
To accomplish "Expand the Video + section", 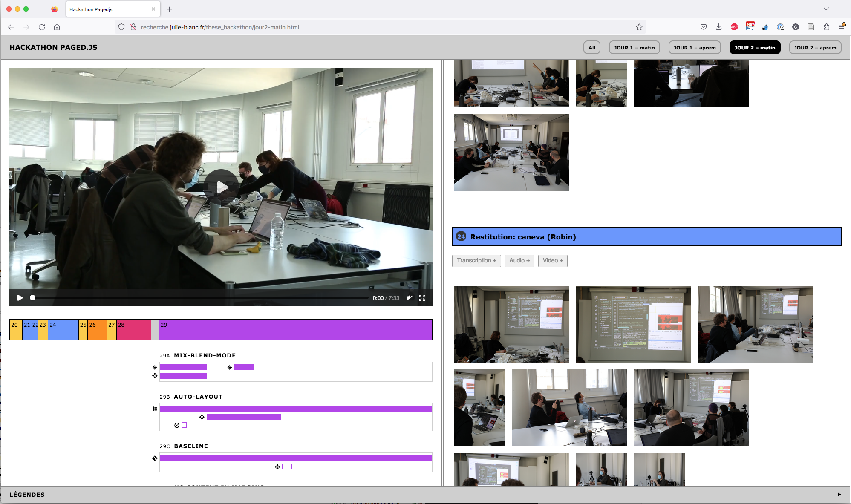I will 552,261.
